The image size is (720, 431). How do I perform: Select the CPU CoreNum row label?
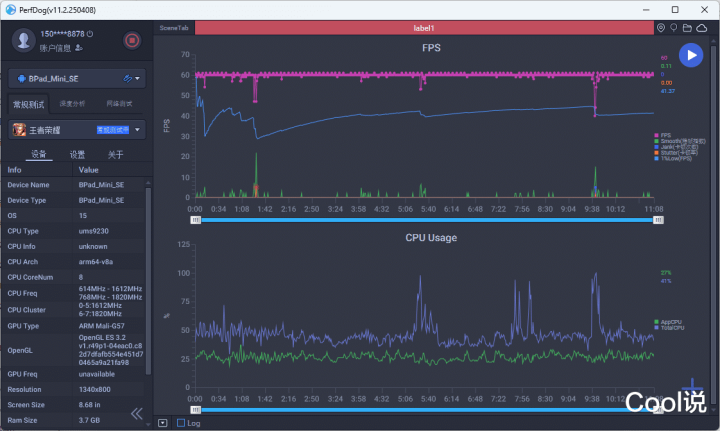30,277
